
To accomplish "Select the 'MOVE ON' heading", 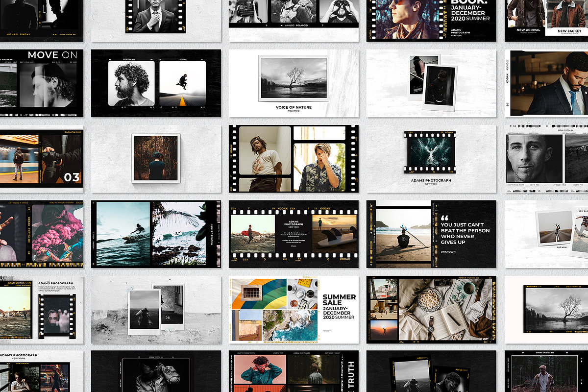I will coord(52,55).
